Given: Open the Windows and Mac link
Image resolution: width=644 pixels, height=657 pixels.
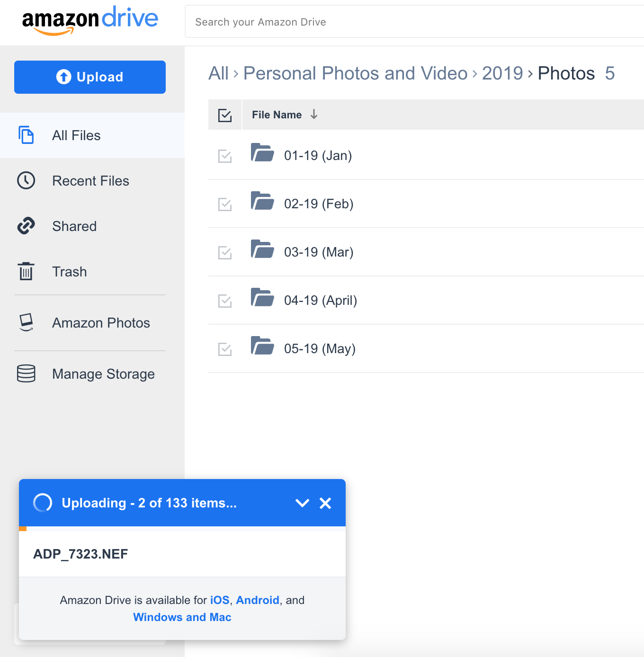Looking at the screenshot, I should click(x=182, y=617).
